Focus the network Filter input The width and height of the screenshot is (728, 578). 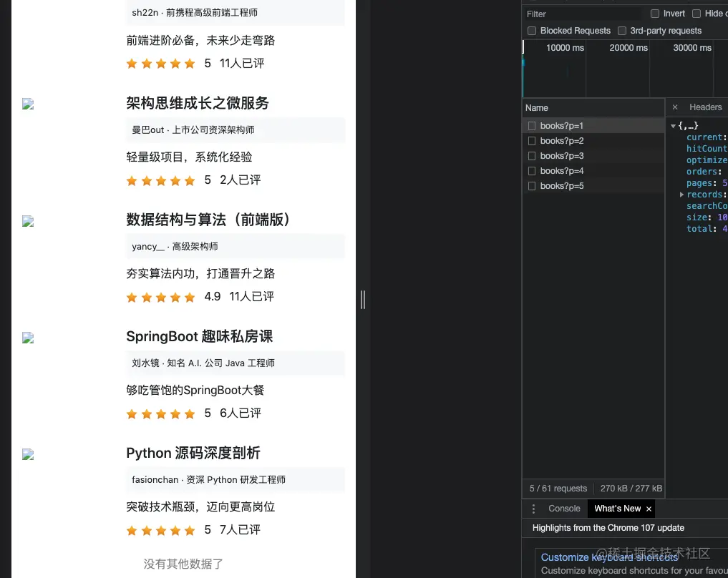(583, 14)
